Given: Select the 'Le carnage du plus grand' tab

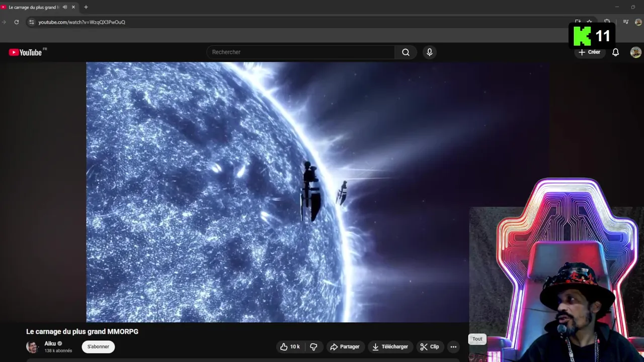Looking at the screenshot, I should pyautogui.click(x=34, y=7).
